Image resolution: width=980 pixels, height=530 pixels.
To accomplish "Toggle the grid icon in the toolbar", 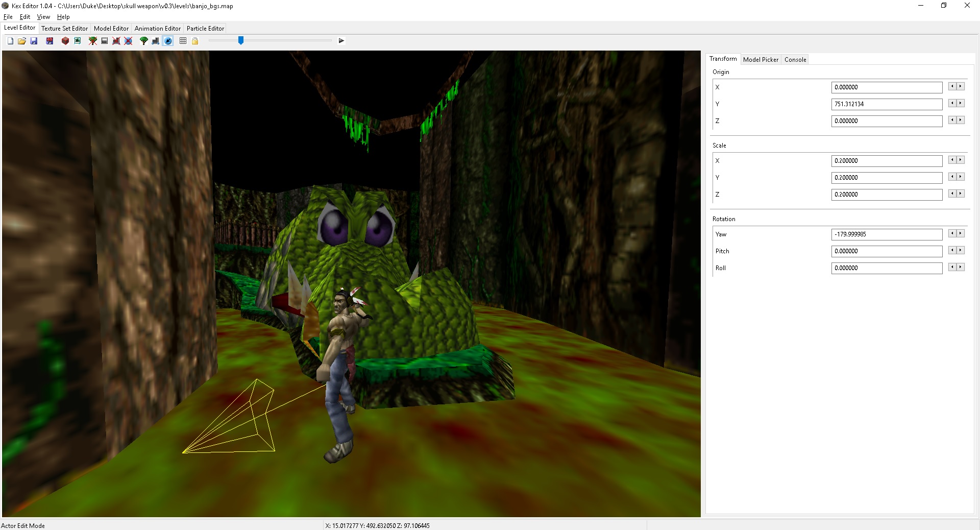I will coord(183,41).
